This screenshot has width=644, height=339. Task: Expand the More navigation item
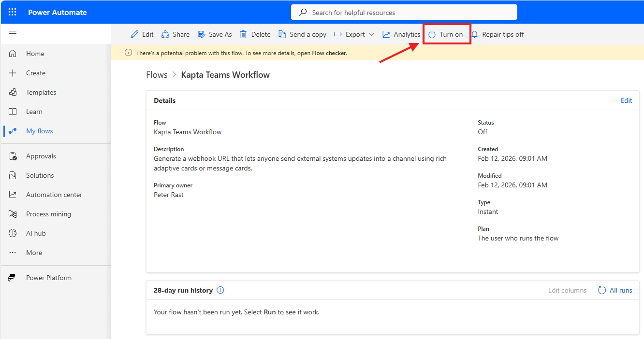34,253
